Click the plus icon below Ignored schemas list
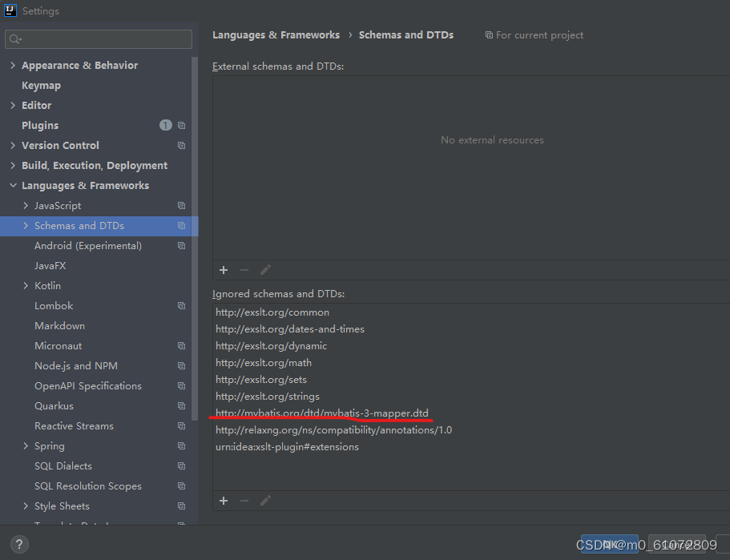The width and height of the screenshot is (730, 560). coord(224,501)
